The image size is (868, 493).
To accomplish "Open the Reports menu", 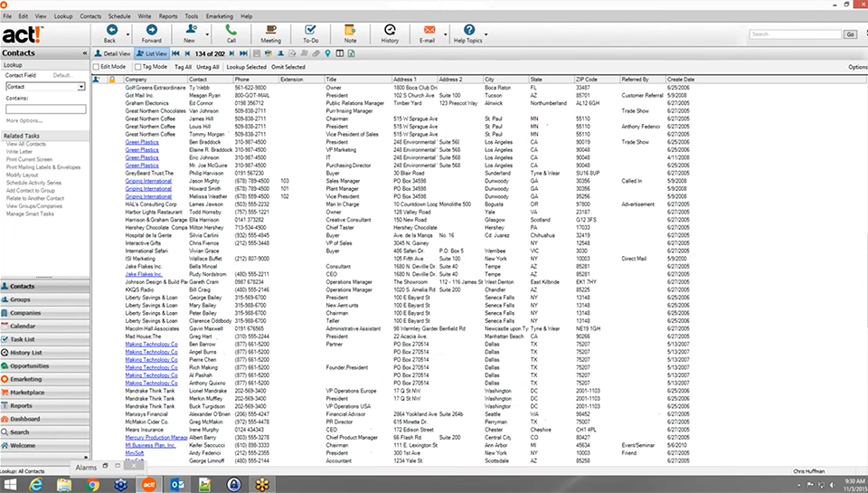I will pos(168,16).
